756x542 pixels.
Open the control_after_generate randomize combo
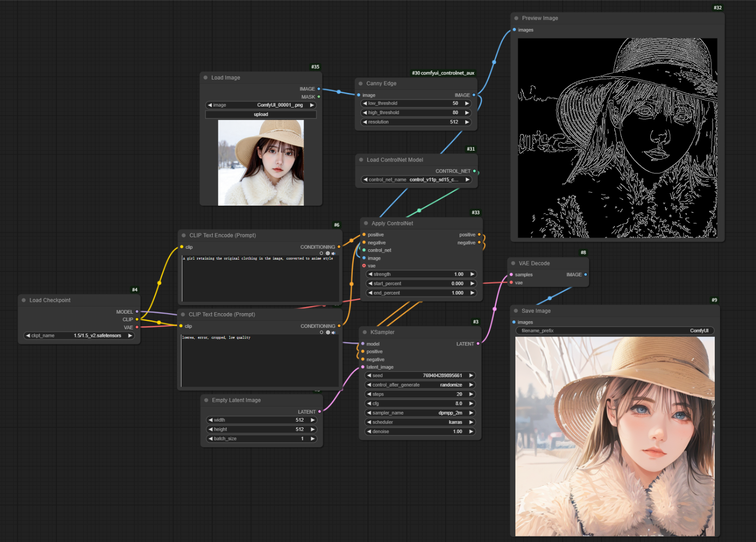pos(420,385)
